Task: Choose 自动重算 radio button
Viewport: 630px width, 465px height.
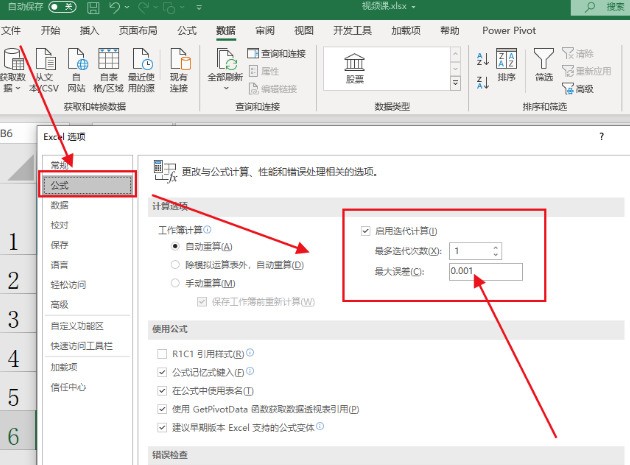Action: click(x=175, y=246)
